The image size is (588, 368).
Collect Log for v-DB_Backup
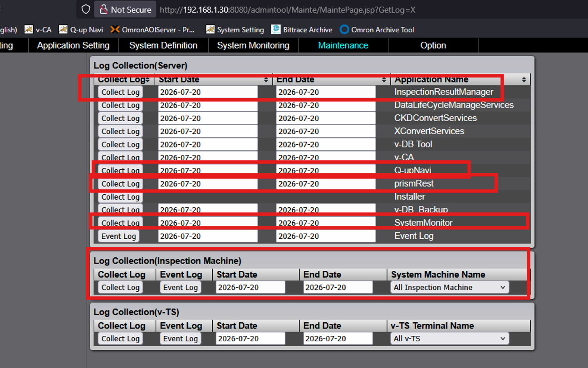[x=120, y=210]
